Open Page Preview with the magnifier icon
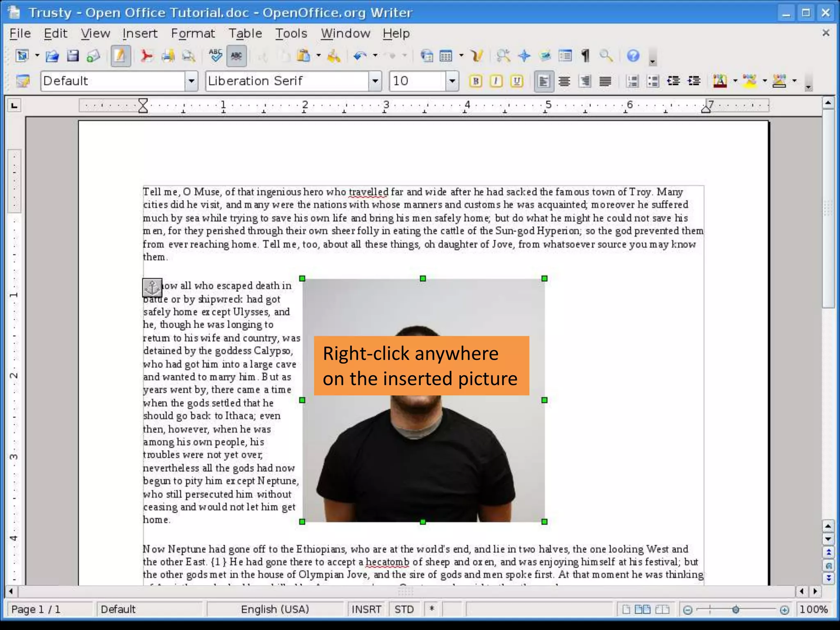This screenshot has width=840, height=630. pos(189,56)
